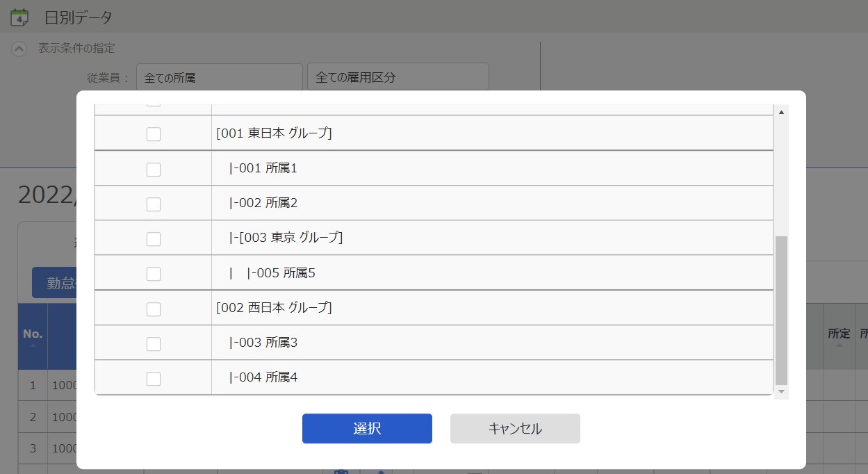Select the |-001 所属1 row text
This screenshot has width=868, height=474.
pos(263,168)
